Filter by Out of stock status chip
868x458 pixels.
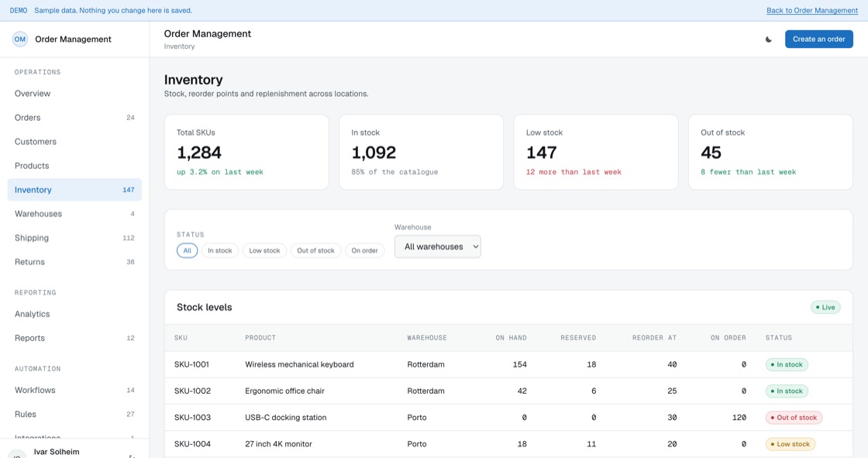[x=315, y=250]
